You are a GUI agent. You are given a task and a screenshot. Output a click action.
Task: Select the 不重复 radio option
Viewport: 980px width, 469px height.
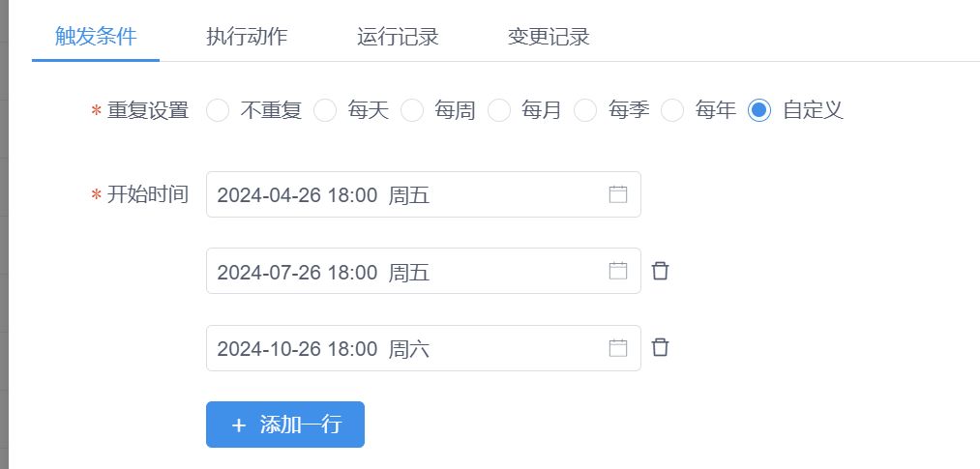pyautogui.click(x=218, y=110)
